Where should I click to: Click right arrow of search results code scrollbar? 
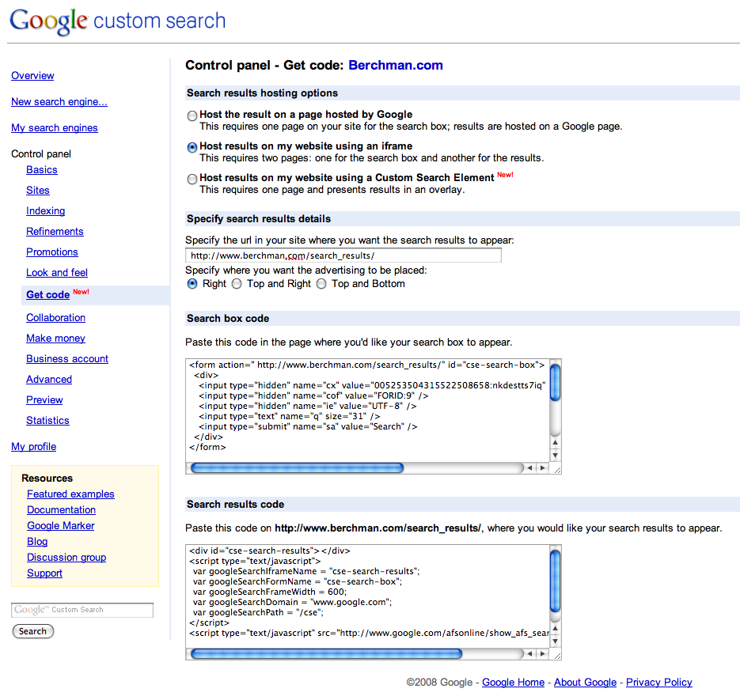[543, 654]
